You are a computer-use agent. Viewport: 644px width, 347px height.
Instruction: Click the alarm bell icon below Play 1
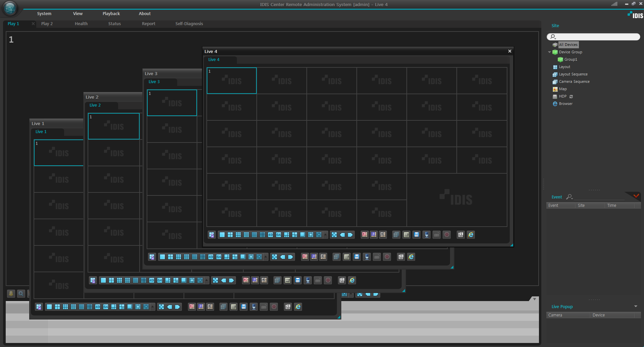(x=11, y=294)
